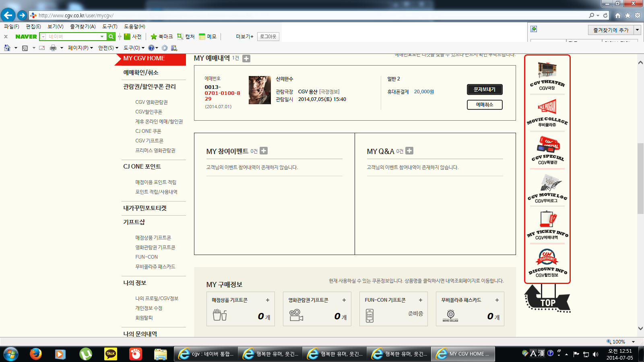Open the 예매확인/취소 sidebar link
The width and height of the screenshot is (644, 362).
141,72
